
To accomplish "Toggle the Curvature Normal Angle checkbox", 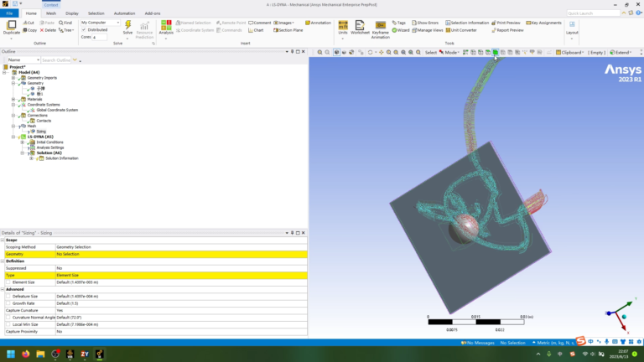I will click(x=8, y=318).
